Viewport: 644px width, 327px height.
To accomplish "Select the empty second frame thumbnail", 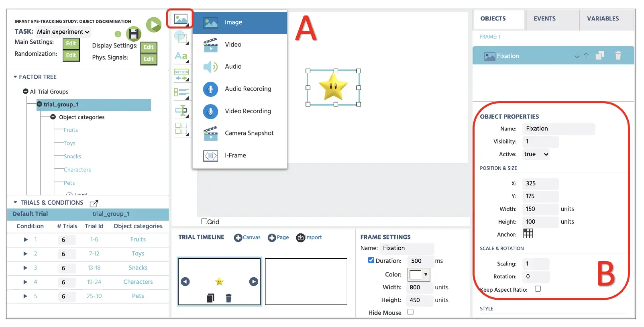I will [306, 282].
